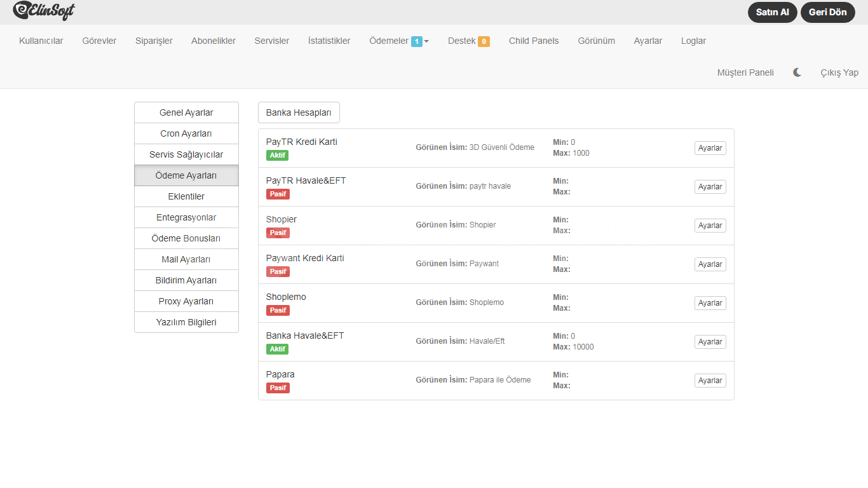This screenshot has width=868, height=488.
Task: Select Genel Ayarlar in the sidebar
Action: (186, 112)
